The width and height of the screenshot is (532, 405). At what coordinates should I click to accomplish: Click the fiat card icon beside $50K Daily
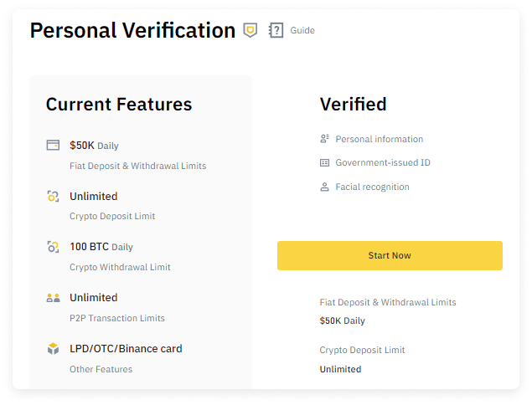point(53,145)
